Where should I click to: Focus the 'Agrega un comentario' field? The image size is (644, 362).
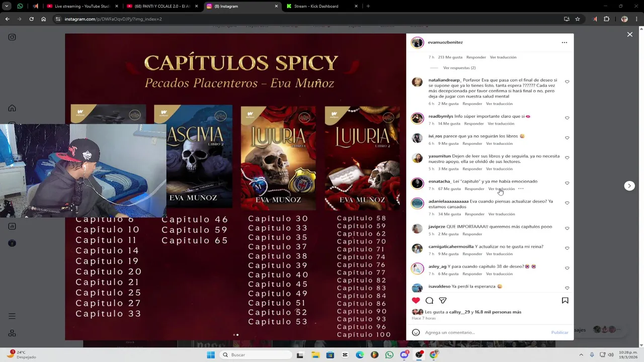coord(486,332)
